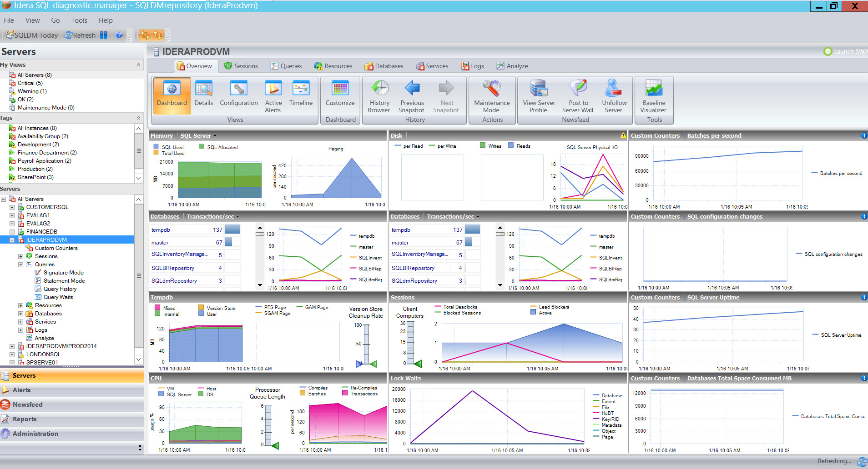868x469 pixels.
Task: Click info icon on Databases Total Space panel
Action: pyautogui.click(x=863, y=378)
